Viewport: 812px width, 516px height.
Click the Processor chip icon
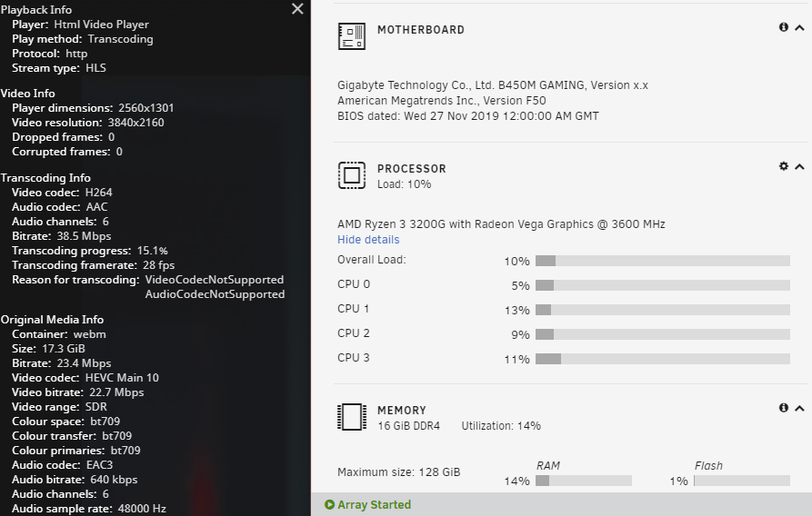[352, 175]
